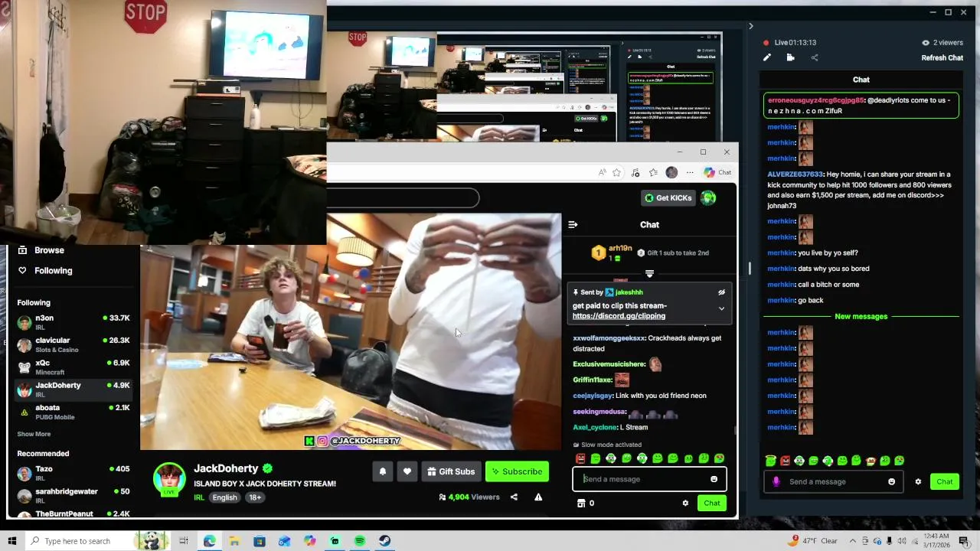The image size is (980, 551).
Task: Click Refresh Chat in stream panel
Action: [x=942, y=57]
